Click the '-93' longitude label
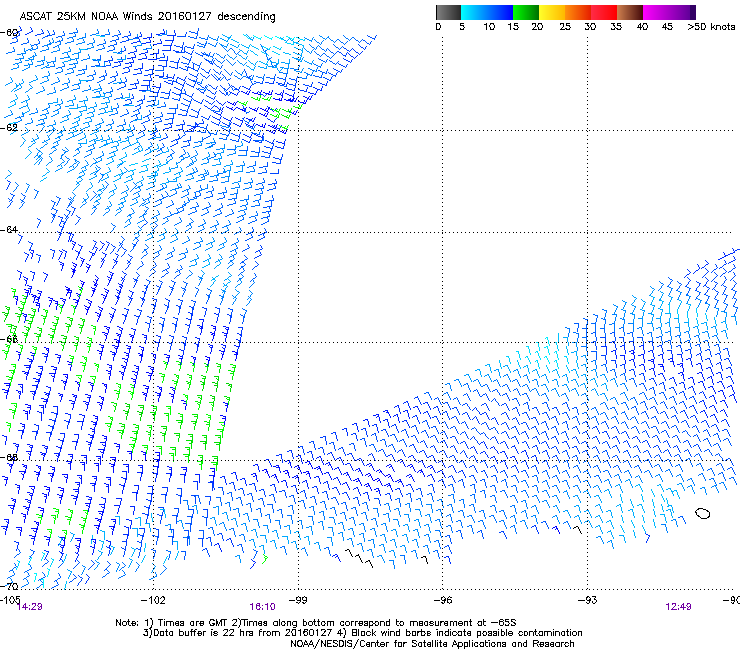740x650 pixels. 587,600
